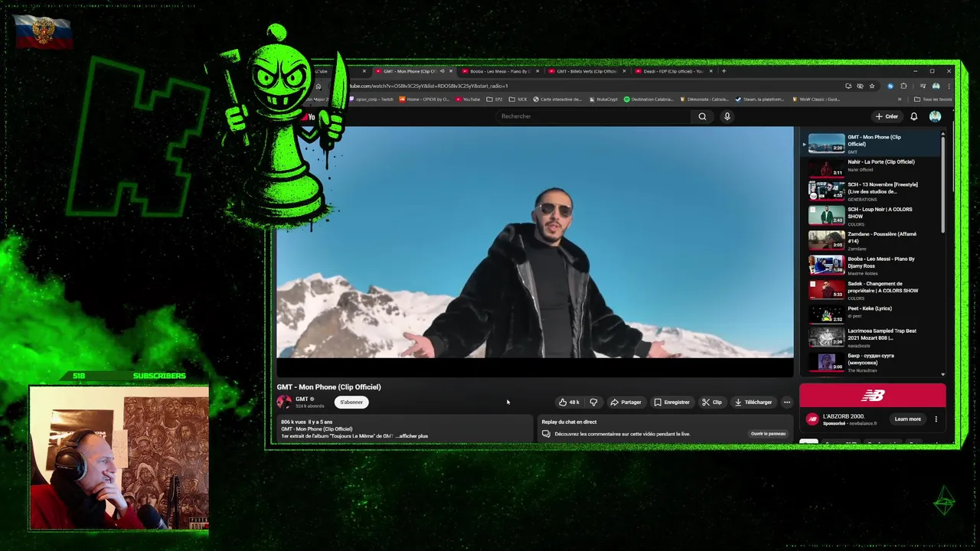The image size is (980, 551).
Task: Open the GMT channel name link
Action: click(302, 399)
